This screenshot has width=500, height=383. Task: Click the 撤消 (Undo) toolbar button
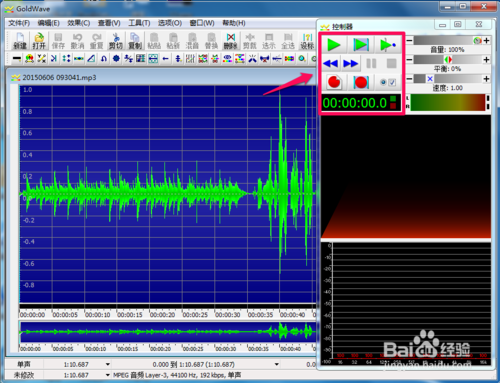tap(77, 41)
